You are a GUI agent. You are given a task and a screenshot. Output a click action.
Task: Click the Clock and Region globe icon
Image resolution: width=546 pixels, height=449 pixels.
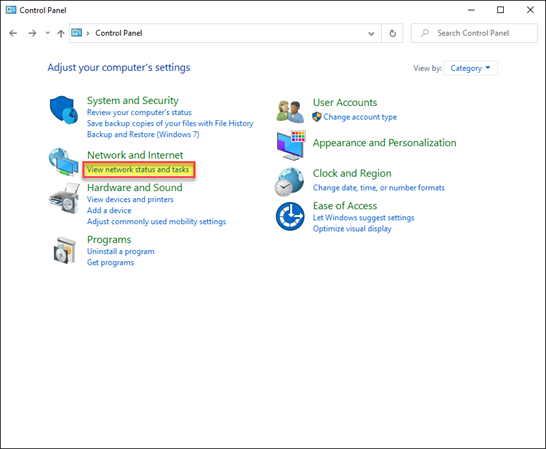pos(289,182)
